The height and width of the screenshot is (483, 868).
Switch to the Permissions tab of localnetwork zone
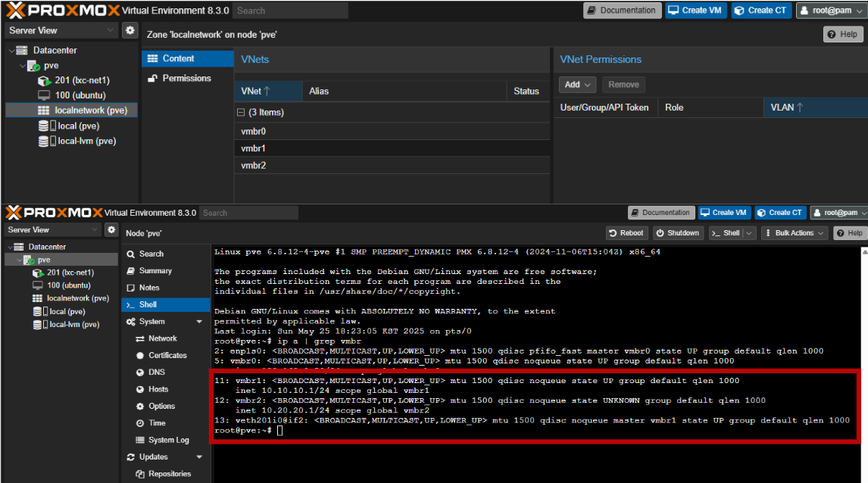[x=188, y=79]
